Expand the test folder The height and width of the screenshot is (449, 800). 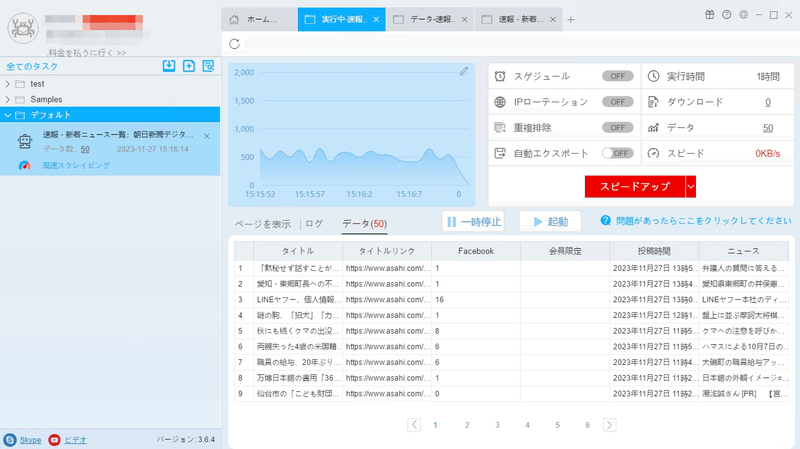click(x=8, y=84)
